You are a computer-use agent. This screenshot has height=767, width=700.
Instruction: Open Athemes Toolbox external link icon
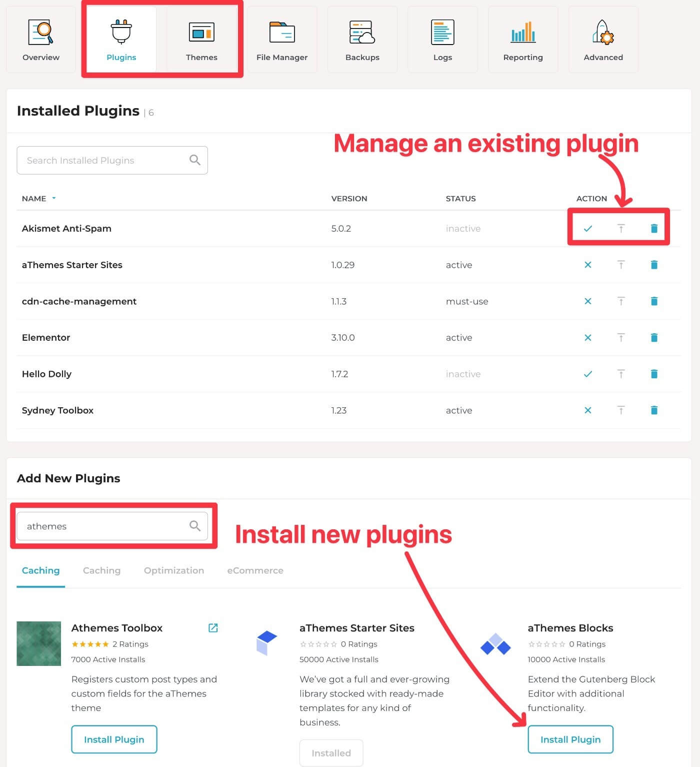coord(213,628)
